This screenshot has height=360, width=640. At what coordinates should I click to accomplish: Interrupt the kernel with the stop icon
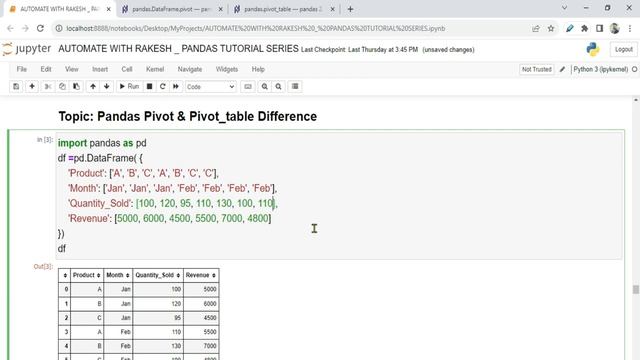(x=149, y=87)
